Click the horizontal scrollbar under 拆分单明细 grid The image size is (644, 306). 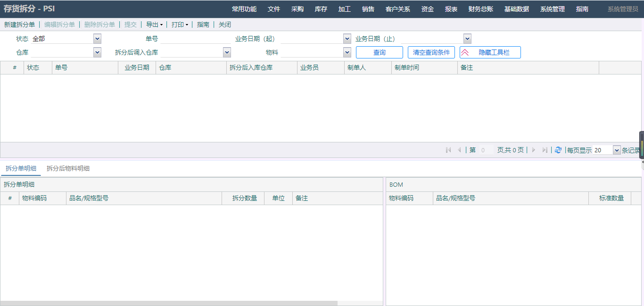[169, 303]
